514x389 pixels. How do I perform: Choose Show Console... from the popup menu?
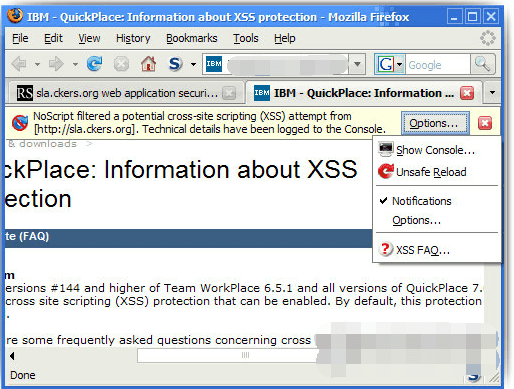tap(437, 150)
